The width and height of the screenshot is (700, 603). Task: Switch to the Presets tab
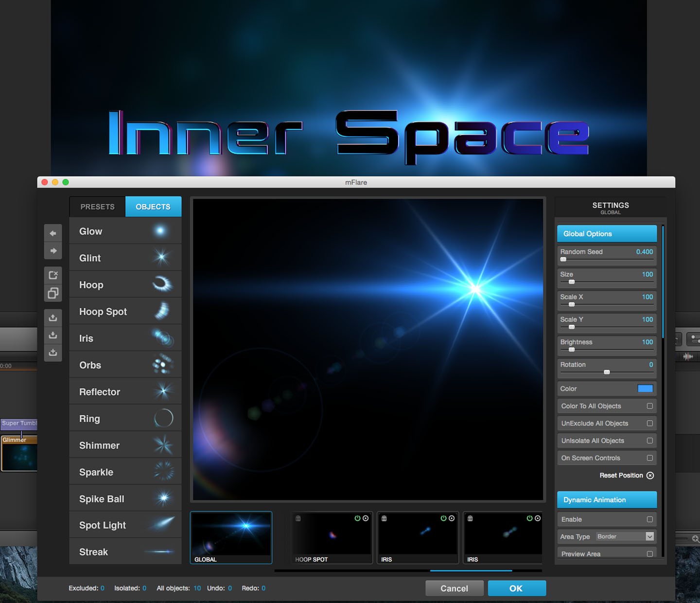click(x=98, y=207)
